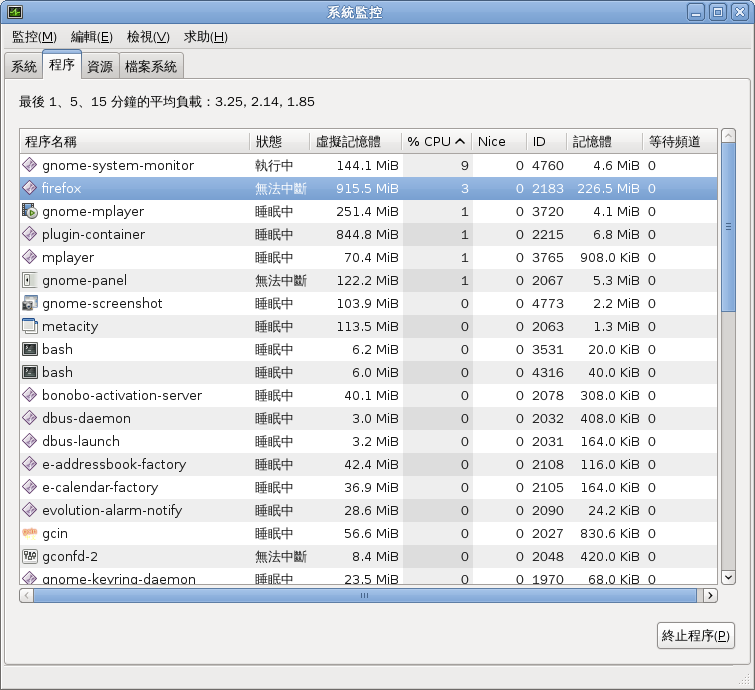This screenshot has height=690, width=755.
Task: Open the 監控(M) menu
Action: [x=34, y=37]
